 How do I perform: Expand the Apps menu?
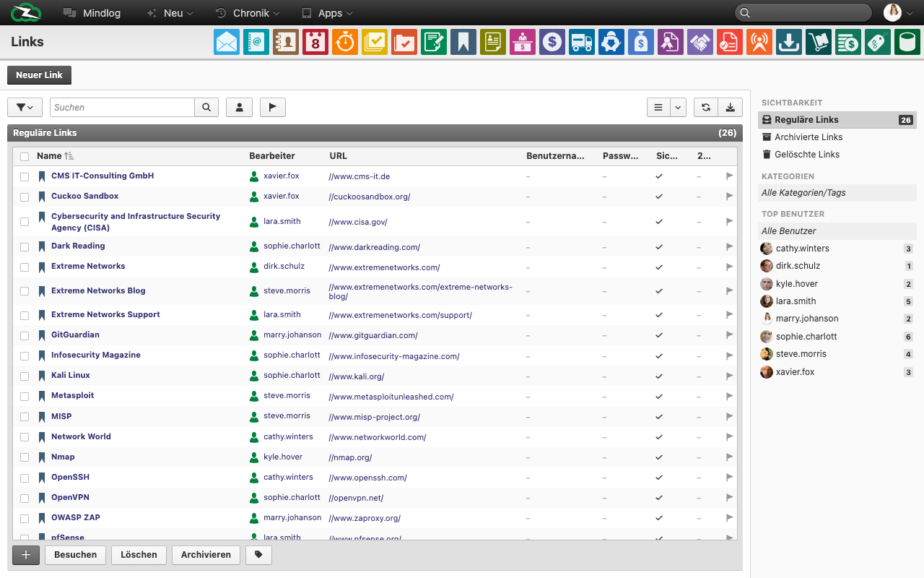click(327, 13)
